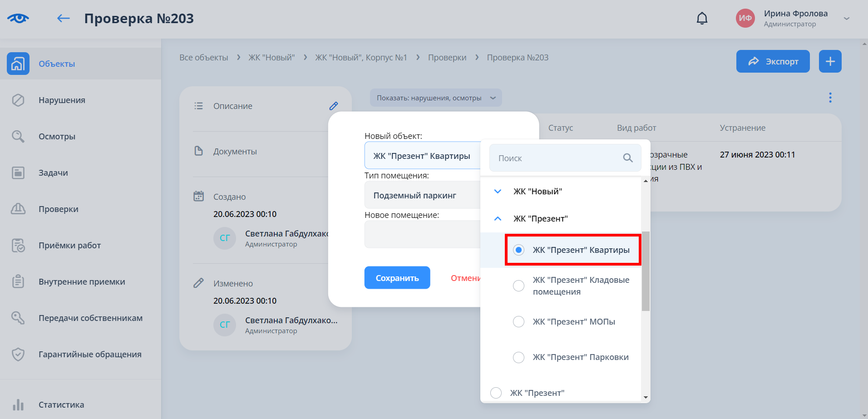Open the Показать: нарушения, осмотры dropdown
Viewport: 868px width, 419px height.
coord(435,98)
